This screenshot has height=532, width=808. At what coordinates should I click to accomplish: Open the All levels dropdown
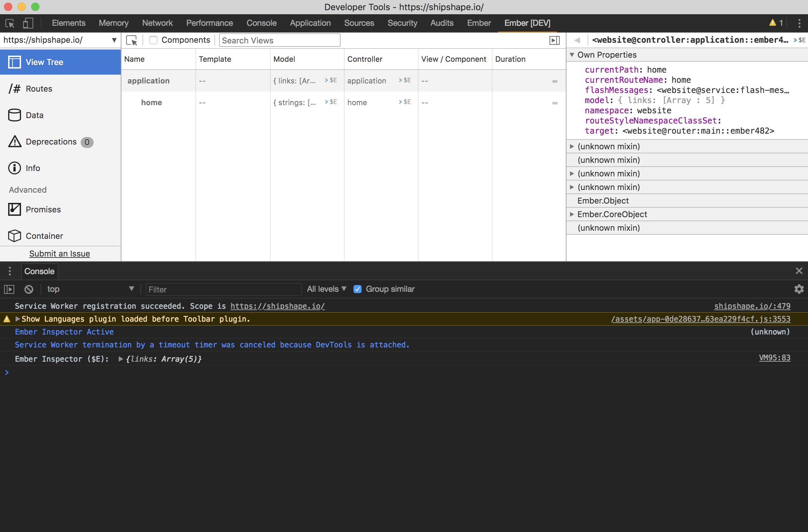[327, 289]
